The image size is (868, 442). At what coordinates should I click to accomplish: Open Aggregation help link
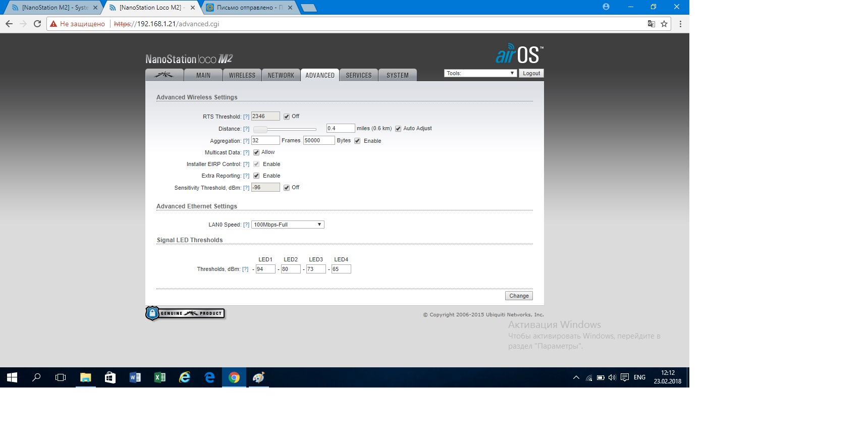coord(246,141)
